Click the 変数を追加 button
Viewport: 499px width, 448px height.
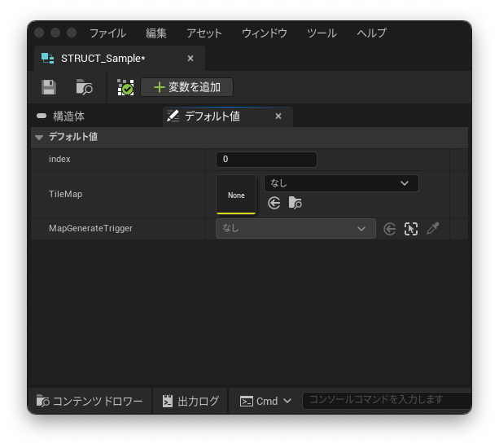(186, 87)
